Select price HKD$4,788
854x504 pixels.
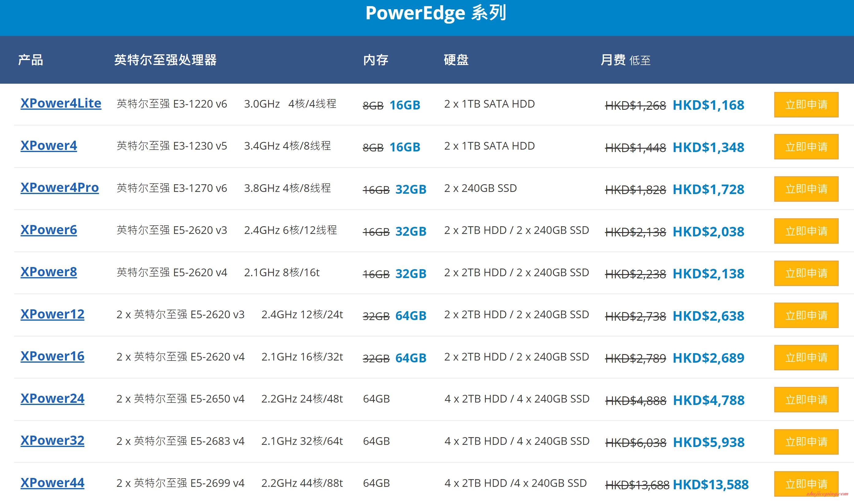(709, 400)
